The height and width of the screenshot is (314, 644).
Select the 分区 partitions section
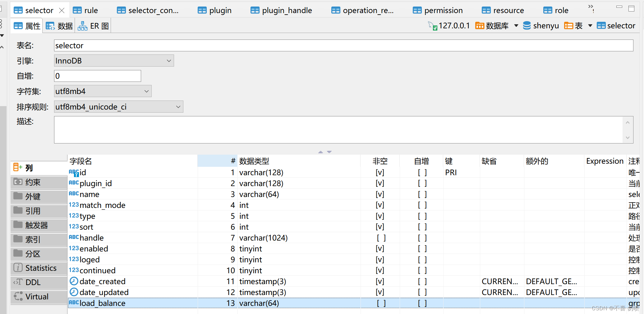[x=39, y=254]
